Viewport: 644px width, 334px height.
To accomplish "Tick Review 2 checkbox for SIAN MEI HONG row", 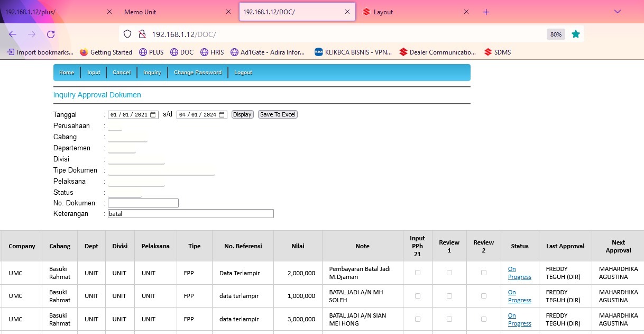I will [484, 319].
